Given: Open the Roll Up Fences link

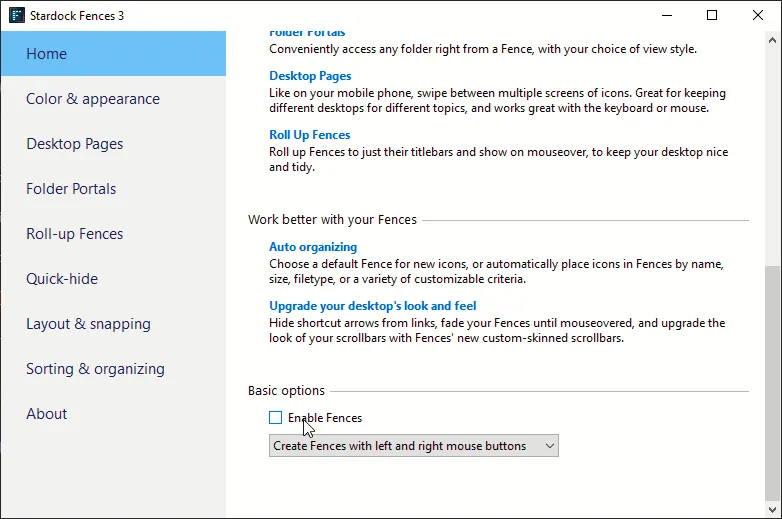Looking at the screenshot, I should [309, 135].
